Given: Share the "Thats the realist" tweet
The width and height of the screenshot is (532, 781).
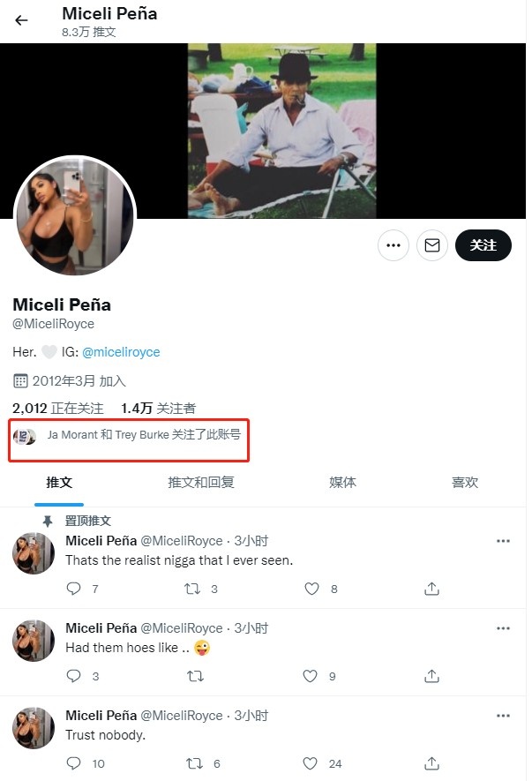Looking at the screenshot, I should click(432, 589).
